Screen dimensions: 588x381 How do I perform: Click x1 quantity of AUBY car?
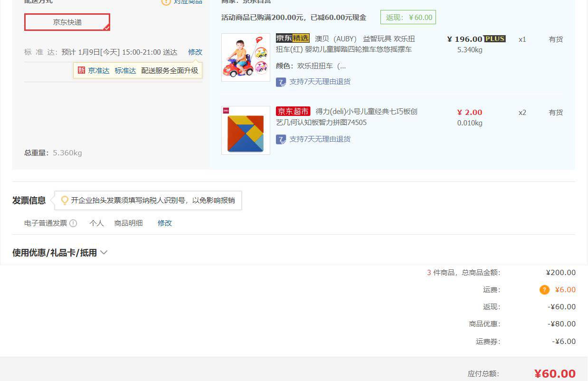point(522,39)
